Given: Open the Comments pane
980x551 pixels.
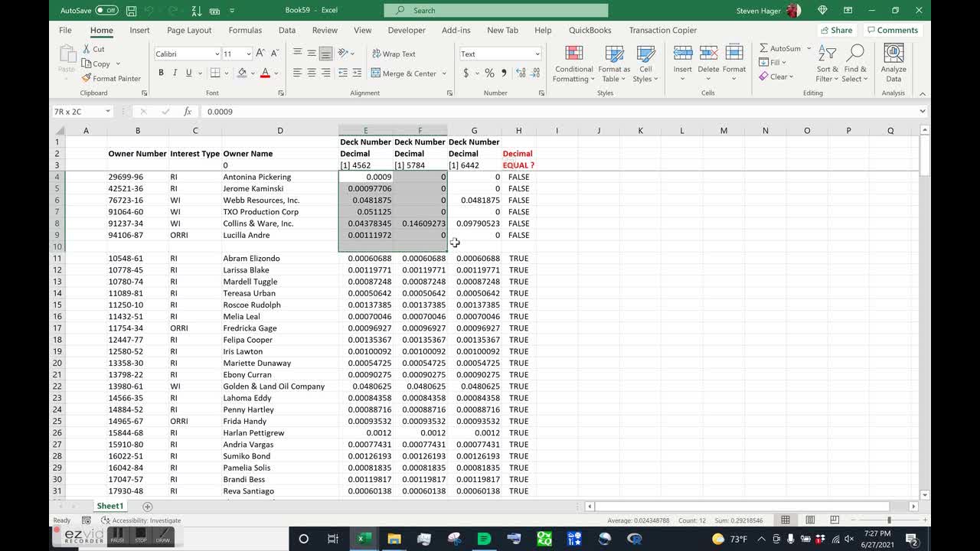Looking at the screenshot, I should 892,31.
